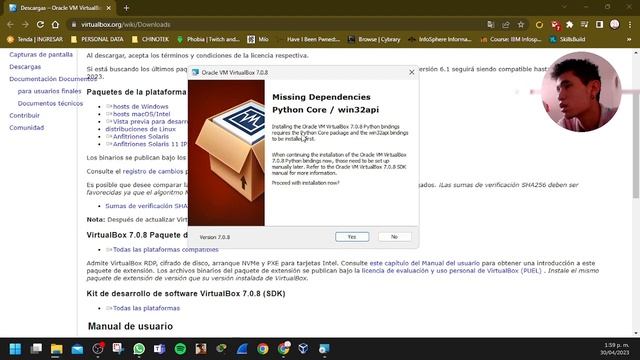Open WhatsApp from the taskbar
Screen dimensions: 640x360
(x=139, y=349)
